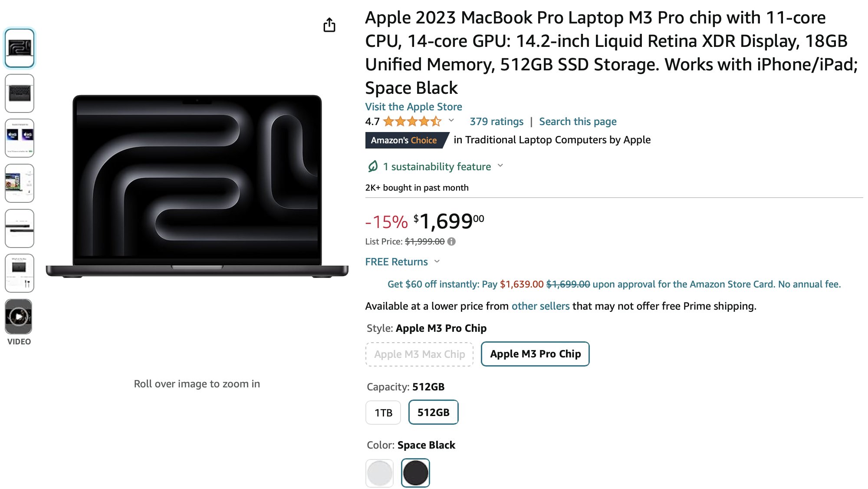The height and width of the screenshot is (489, 868).
Task: Select the keyboard top-view thumbnail
Action: [20, 93]
